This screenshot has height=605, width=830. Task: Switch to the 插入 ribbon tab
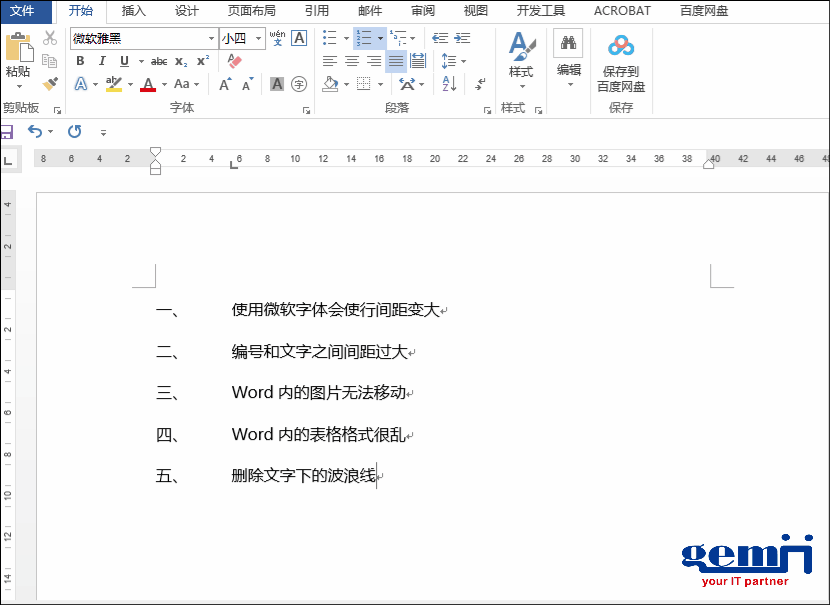pos(134,11)
